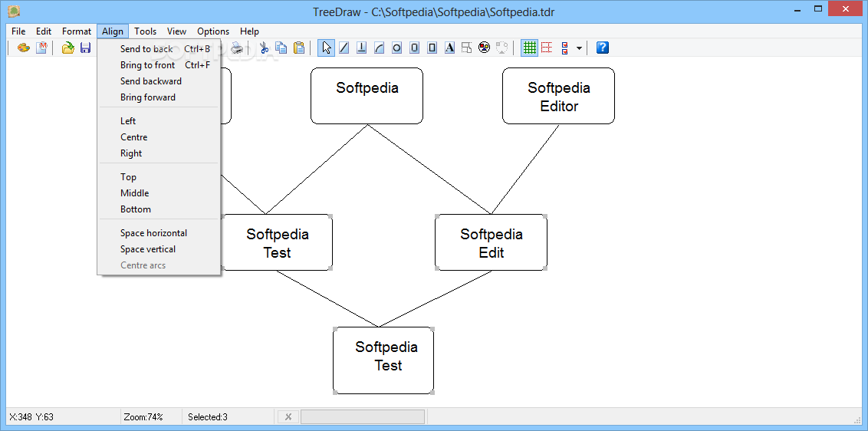The image size is (868, 431).
Task: Align selected objects Top
Action: (159, 177)
